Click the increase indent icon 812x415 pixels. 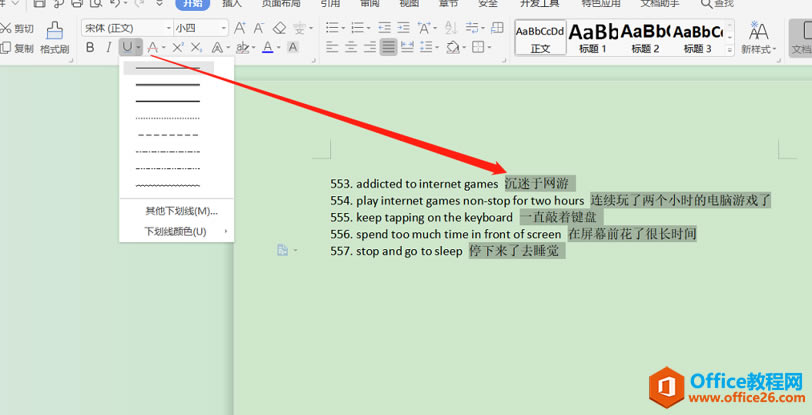tap(403, 28)
